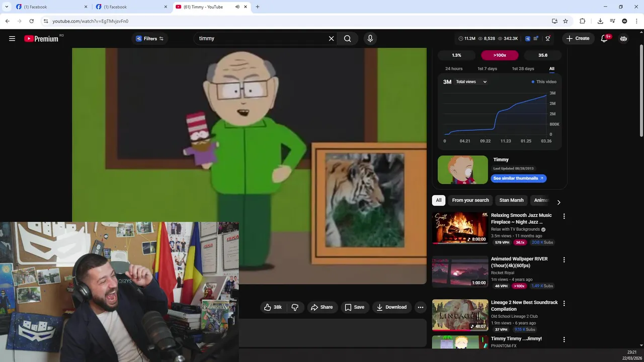Open more actions three-dot menu under video
Screen dimensions: 644x362
(x=421, y=307)
